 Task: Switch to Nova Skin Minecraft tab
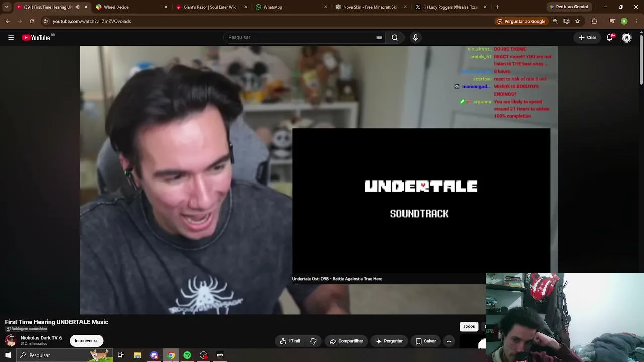[371, 7]
